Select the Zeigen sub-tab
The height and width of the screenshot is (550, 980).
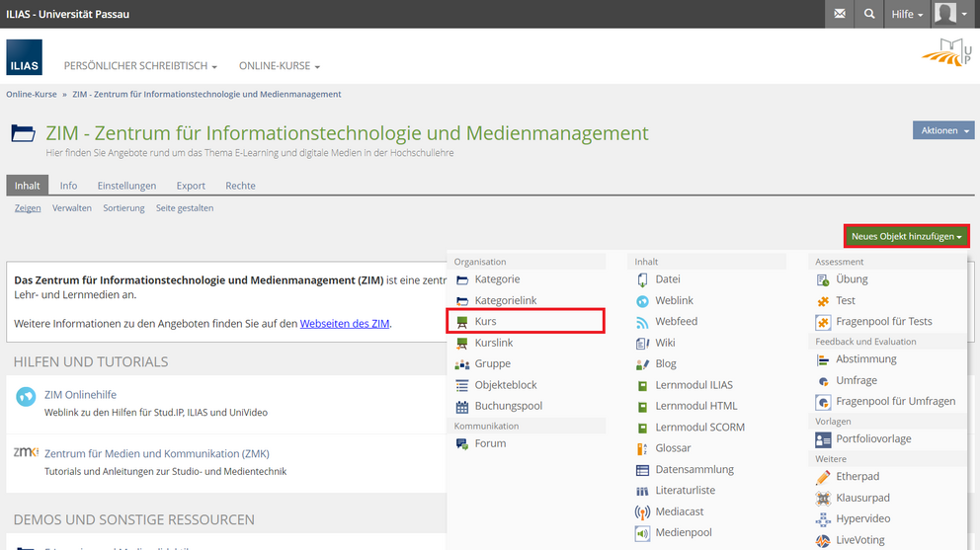[x=28, y=208]
